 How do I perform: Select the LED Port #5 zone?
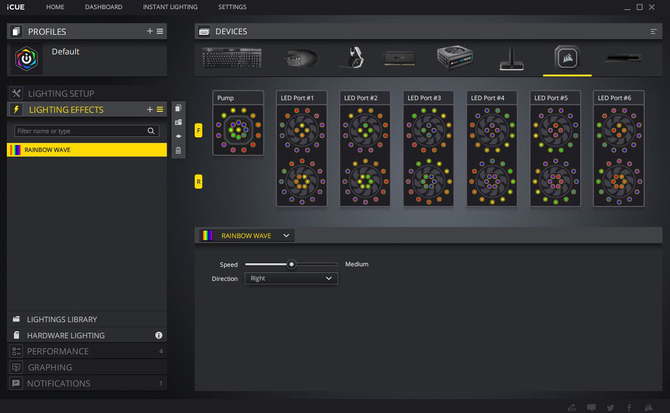[555, 149]
